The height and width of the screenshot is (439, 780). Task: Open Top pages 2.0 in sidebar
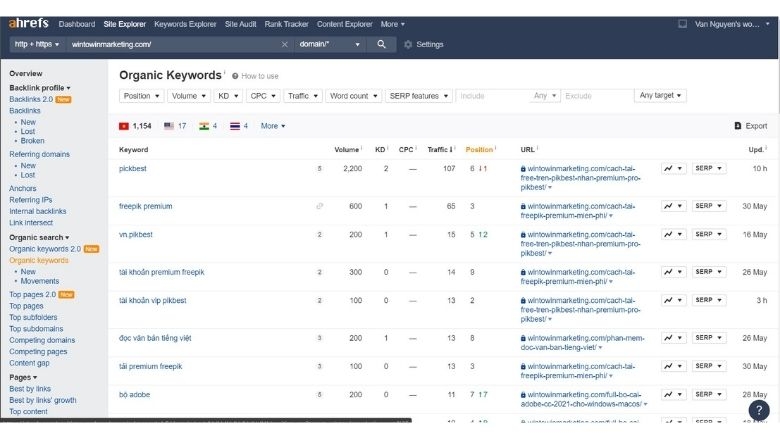click(32, 294)
